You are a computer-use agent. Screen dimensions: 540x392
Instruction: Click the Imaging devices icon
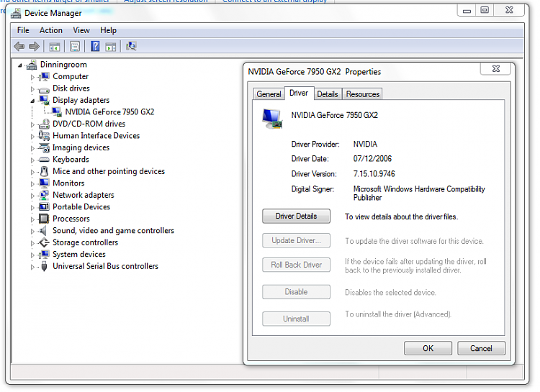(44, 147)
